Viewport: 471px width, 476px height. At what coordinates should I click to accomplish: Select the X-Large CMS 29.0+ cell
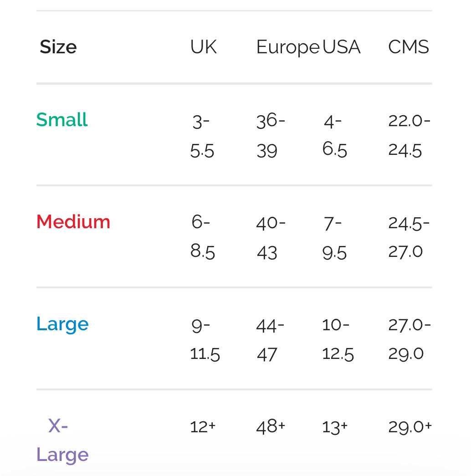pyautogui.click(x=410, y=427)
